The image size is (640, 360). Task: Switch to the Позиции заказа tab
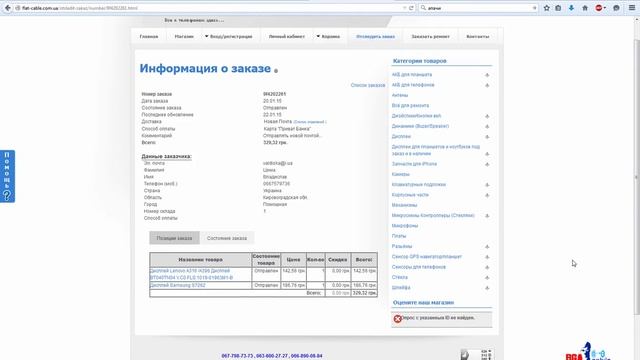[174, 238]
